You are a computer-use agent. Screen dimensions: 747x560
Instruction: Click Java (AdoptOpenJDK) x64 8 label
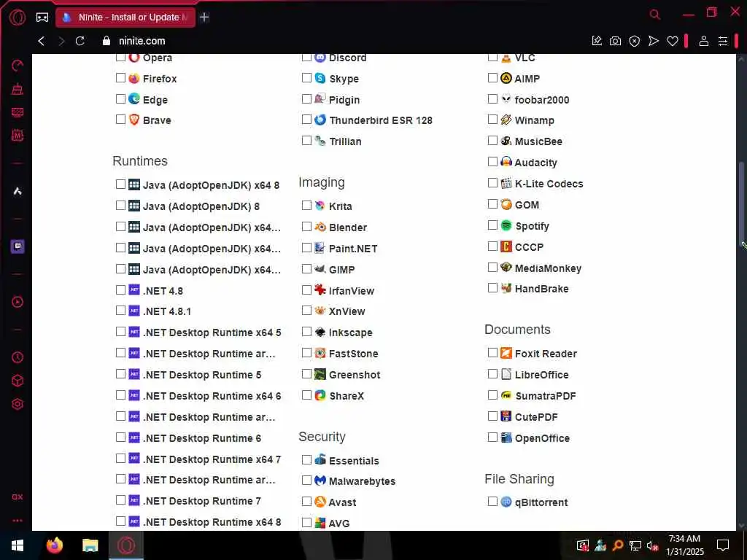point(211,185)
